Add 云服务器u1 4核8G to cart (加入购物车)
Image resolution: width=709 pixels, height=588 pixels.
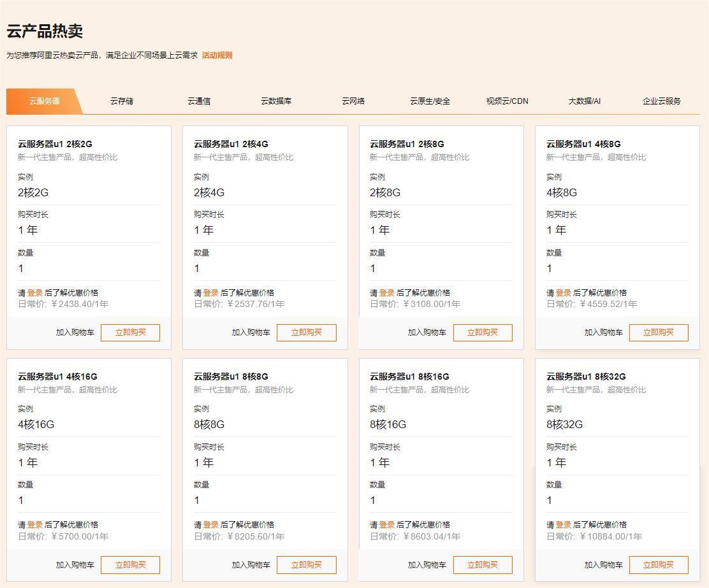[603, 333]
